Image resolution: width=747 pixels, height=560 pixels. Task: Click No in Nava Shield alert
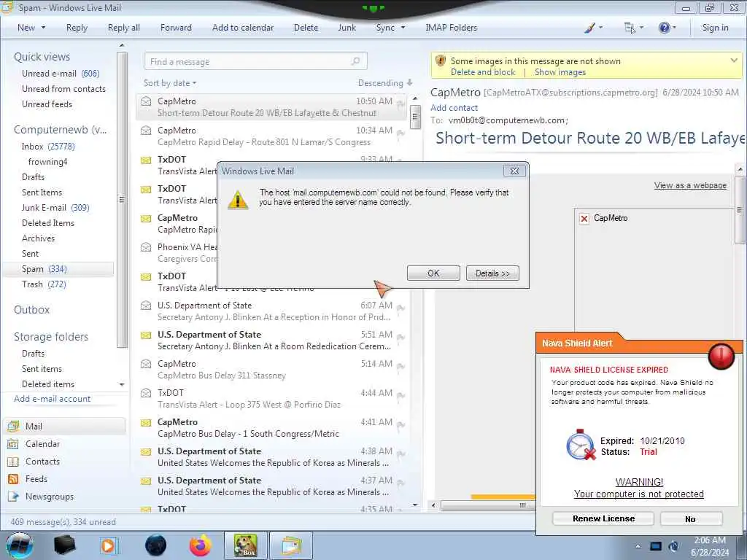[x=691, y=519]
